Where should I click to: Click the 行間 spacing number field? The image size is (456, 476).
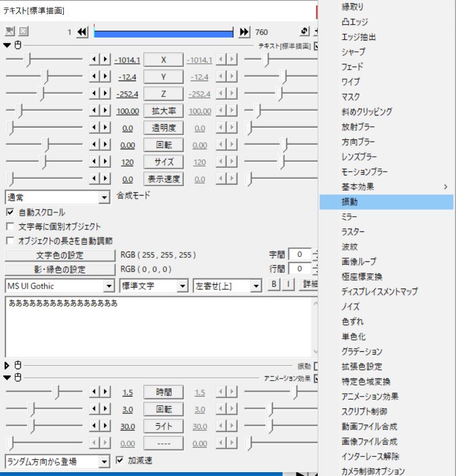tap(300, 268)
